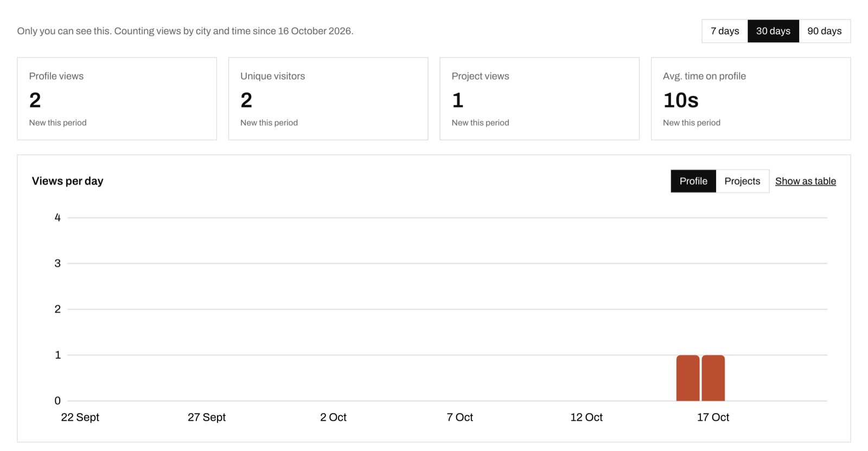Click the 2 Oct axis label
The image size is (868, 451).
(x=333, y=417)
